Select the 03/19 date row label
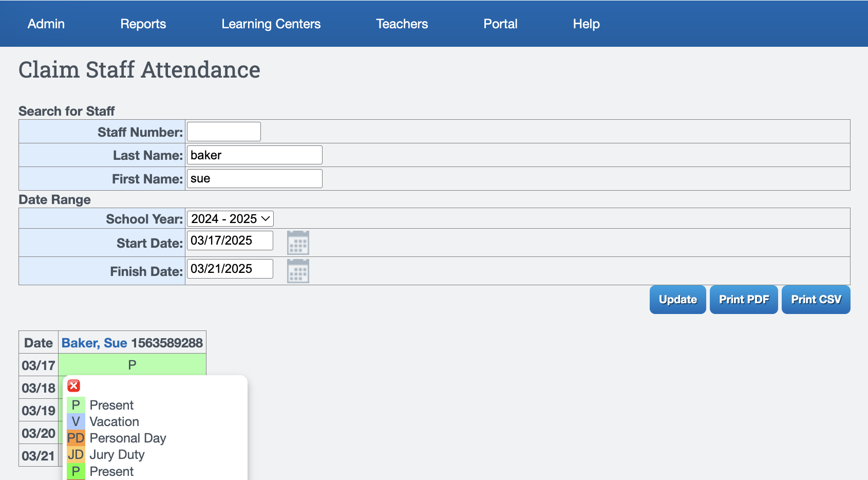868x480 pixels. (39, 411)
